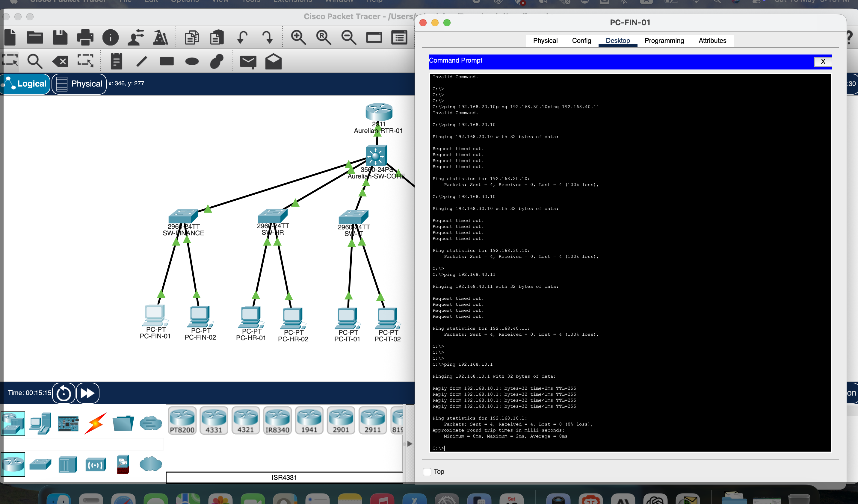Open the drawing palette rectangle icon
858x504 pixels.
point(374,37)
